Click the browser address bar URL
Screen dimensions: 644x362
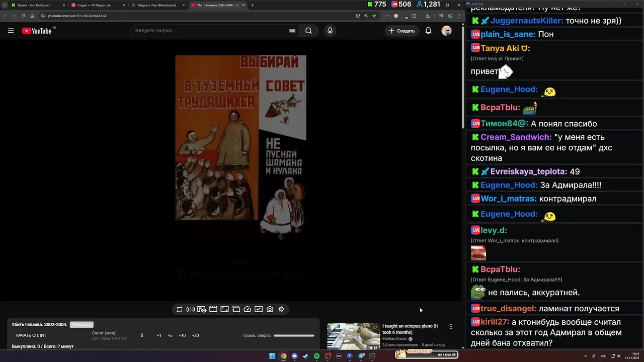[76, 16]
